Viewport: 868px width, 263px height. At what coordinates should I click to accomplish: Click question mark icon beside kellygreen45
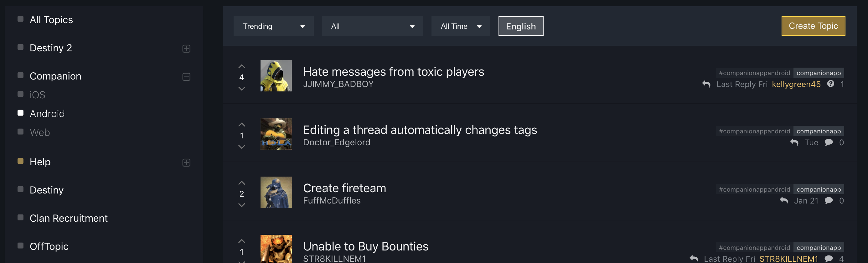[831, 84]
